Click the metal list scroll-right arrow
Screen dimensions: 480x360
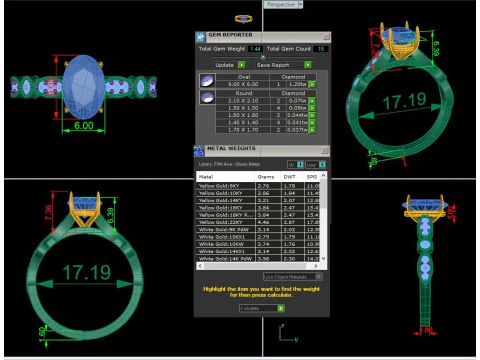[x=315, y=266]
